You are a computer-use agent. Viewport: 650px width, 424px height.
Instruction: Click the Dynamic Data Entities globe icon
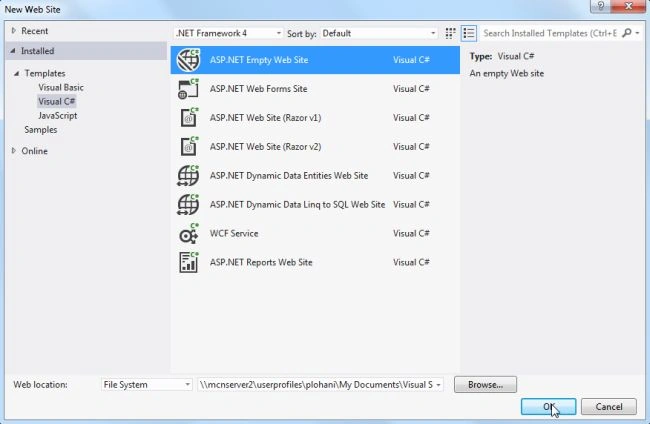tap(188, 175)
